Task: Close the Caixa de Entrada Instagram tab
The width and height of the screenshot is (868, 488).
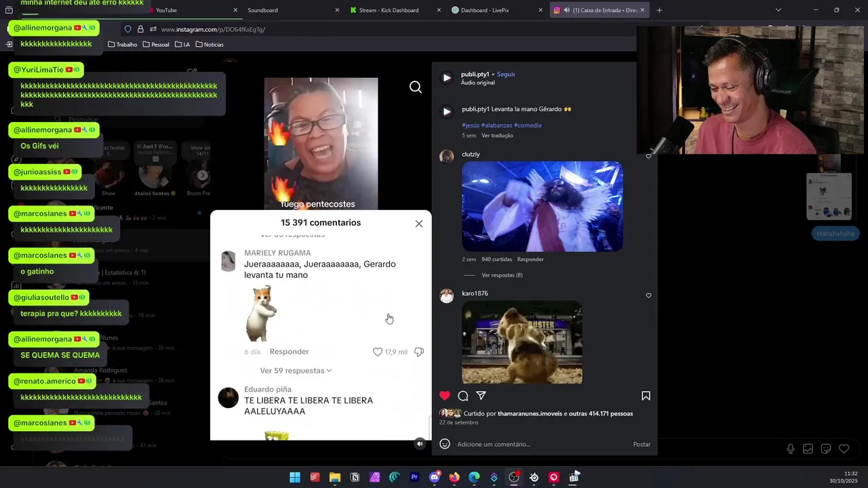Action: click(x=642, y=10)
